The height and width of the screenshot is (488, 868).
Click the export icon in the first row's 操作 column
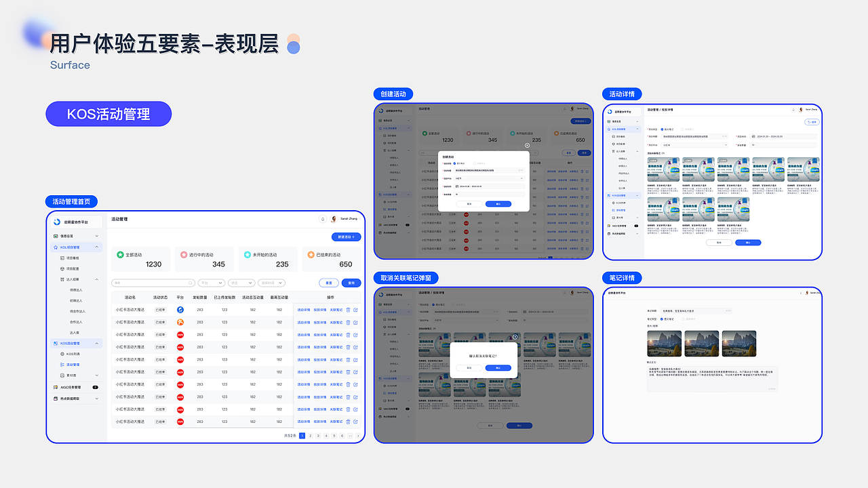coord(356,310)
